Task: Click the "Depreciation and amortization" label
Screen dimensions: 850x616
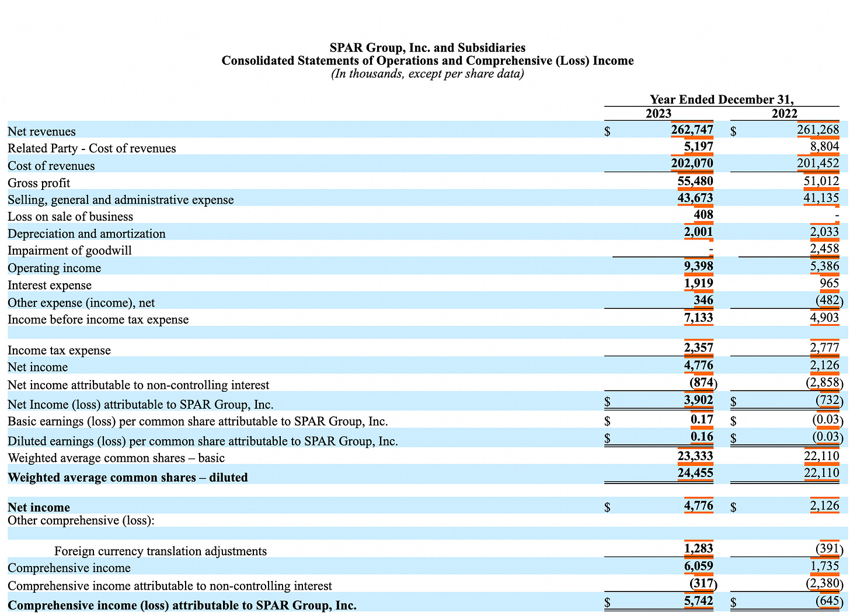Action: 86,234
